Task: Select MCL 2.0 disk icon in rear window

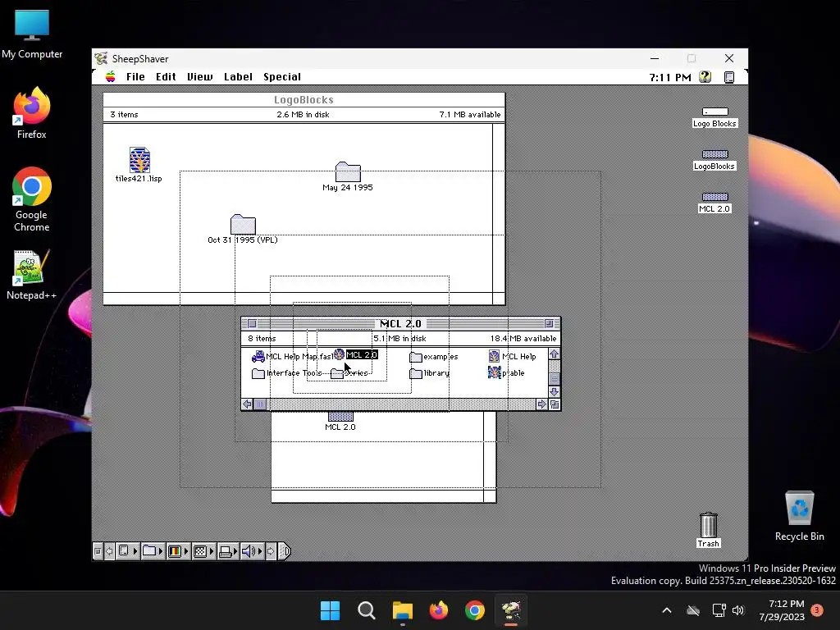Action: (340, 421)
